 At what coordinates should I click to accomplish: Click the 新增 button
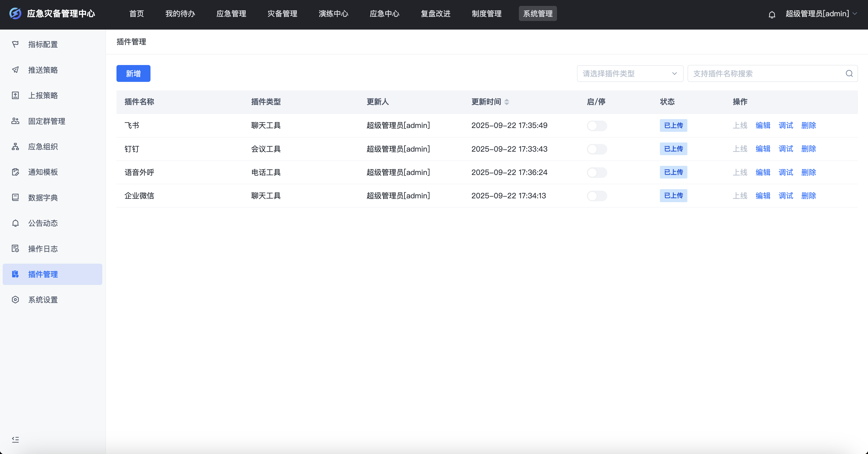133,73
